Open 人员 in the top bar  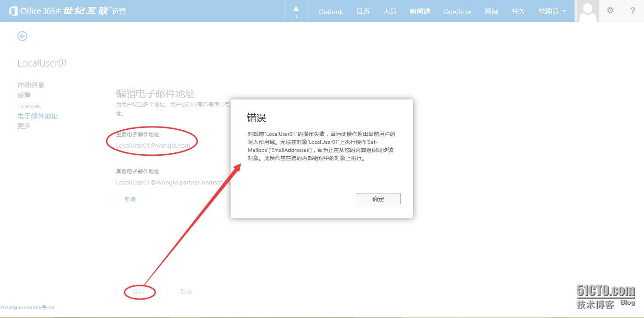390,11
